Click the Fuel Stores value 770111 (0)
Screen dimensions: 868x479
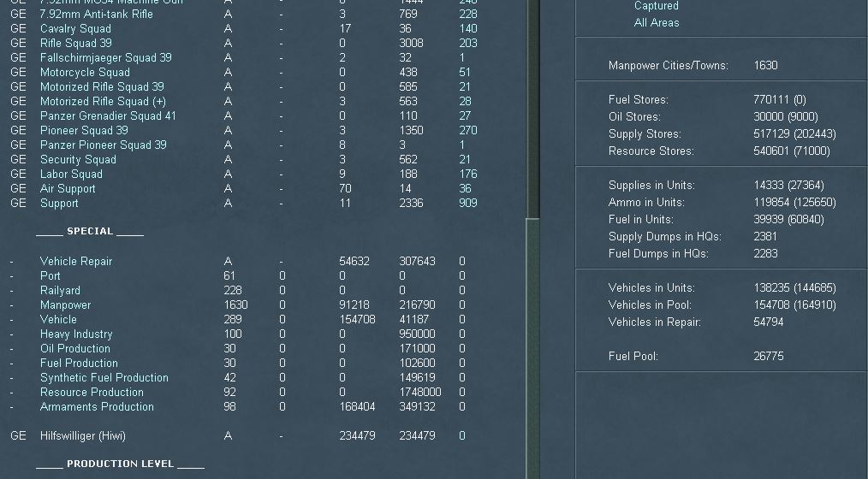pyautogui.click(x=780, y=99)
